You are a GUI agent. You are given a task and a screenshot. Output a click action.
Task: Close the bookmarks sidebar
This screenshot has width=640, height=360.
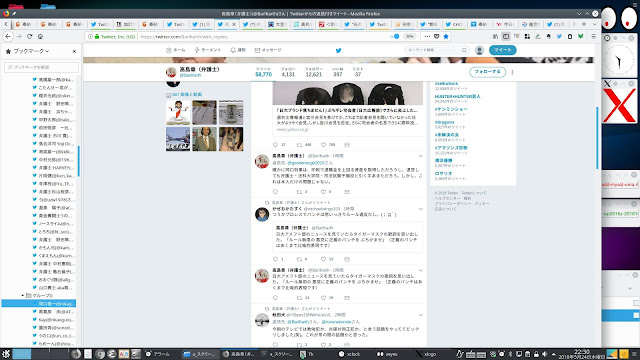[74, 51]
